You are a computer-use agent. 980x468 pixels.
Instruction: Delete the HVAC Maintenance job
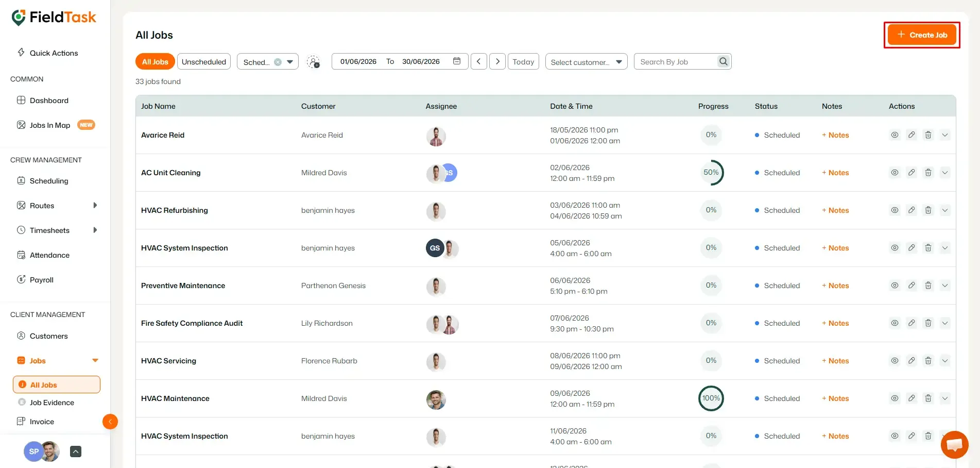point(928,398)
